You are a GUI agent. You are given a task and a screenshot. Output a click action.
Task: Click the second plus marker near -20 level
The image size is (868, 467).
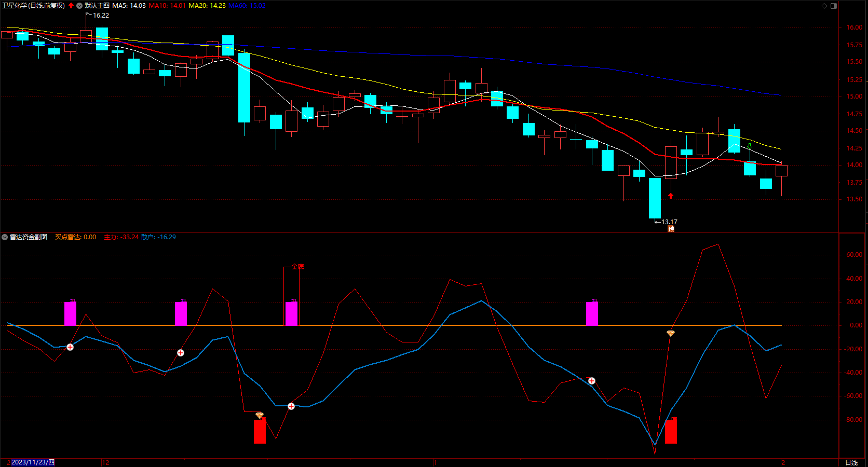181,353
